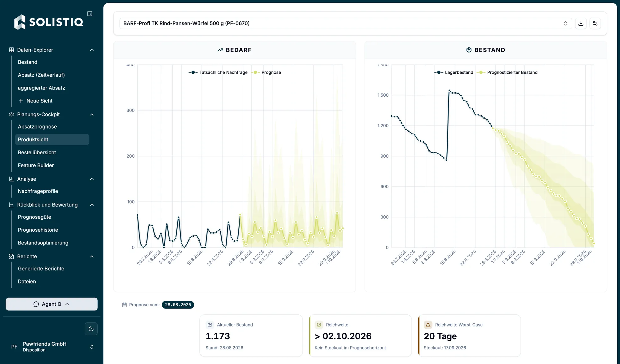Click the 28.08.2026 forecast date badge
This screenshot has width=620, height=364.
point(178,305)
